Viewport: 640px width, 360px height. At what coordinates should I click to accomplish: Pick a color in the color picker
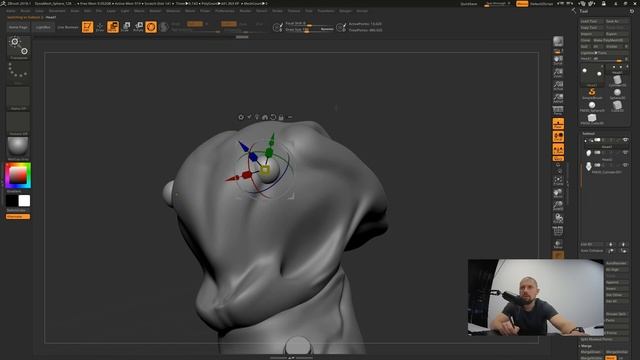[x=18, y=176]
